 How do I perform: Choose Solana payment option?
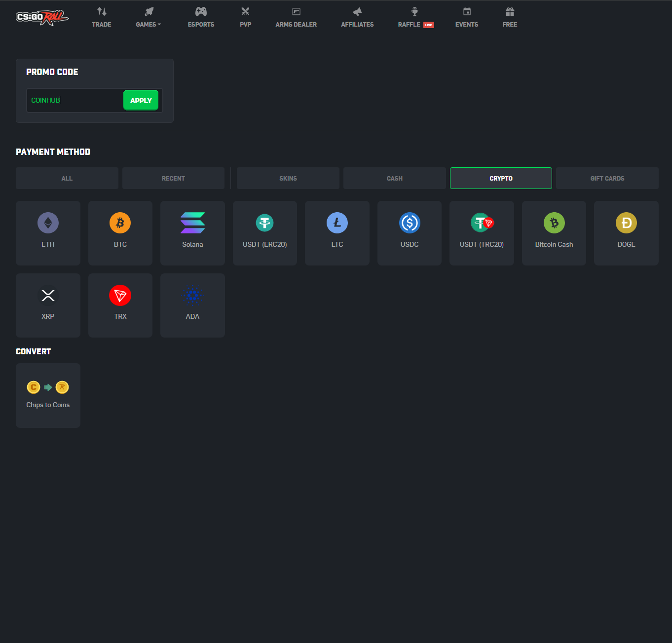[x=192, y=233]
